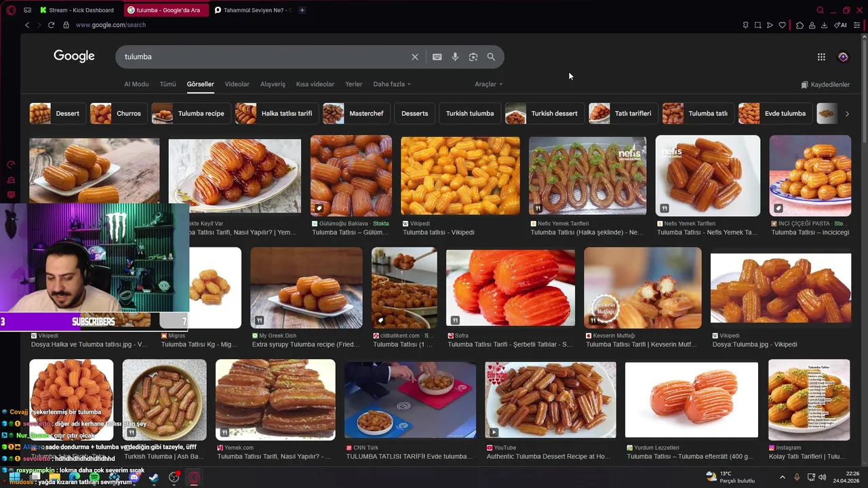Select the Kısa videolar search tab

point(315,84)
